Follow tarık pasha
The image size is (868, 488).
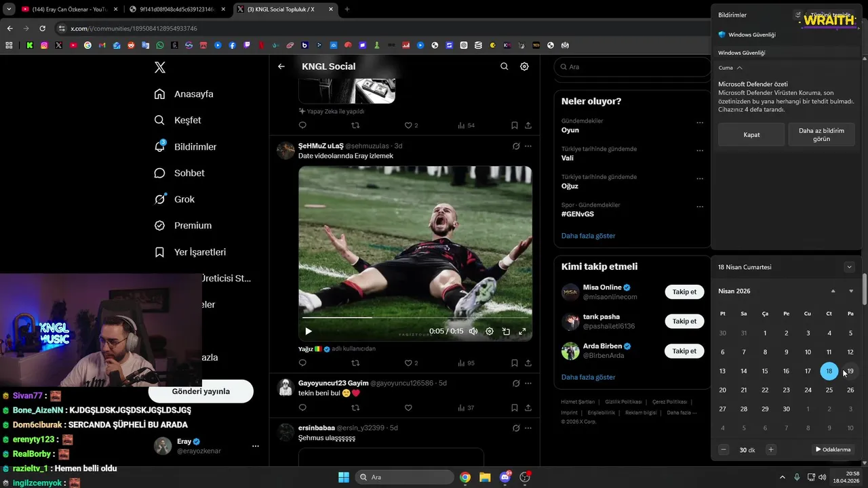click(x=684, y=321)
